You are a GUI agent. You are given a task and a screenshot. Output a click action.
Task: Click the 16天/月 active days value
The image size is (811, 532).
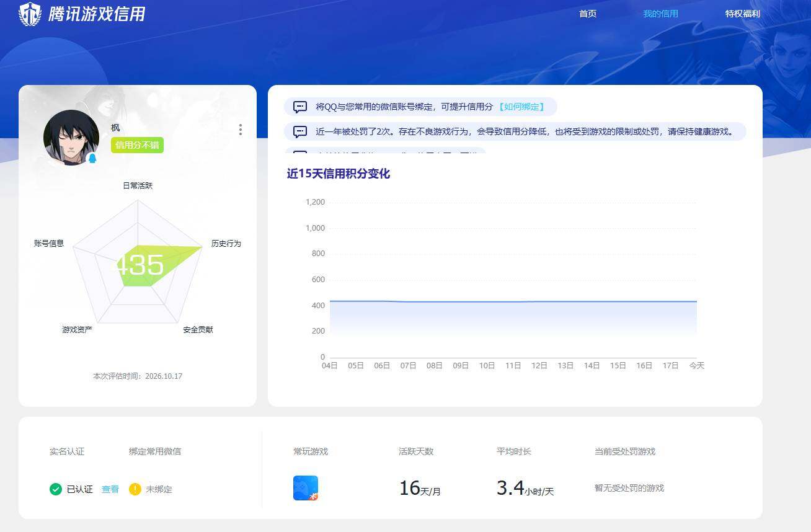pyautogui.click(x=420, y=489)
